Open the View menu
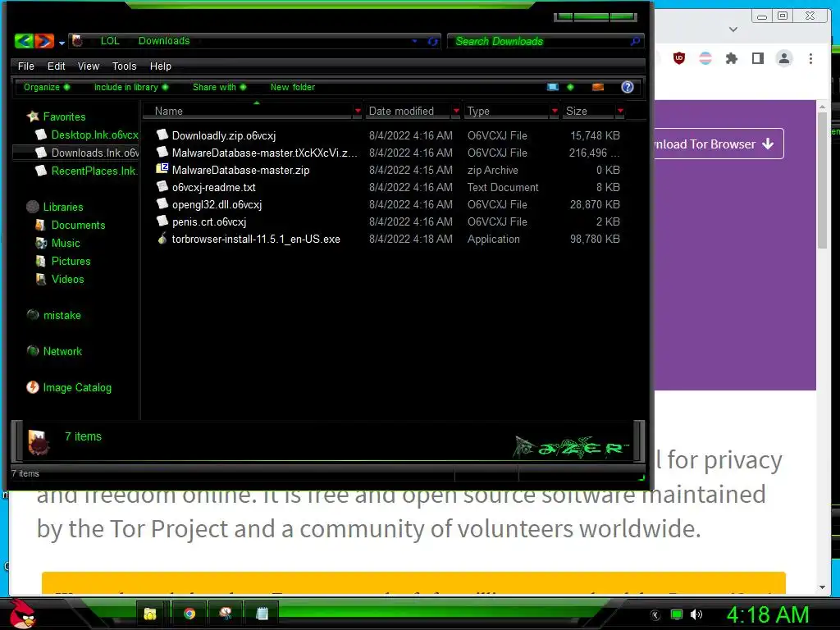This screenshot has width=840, height=630. (89, 66)
